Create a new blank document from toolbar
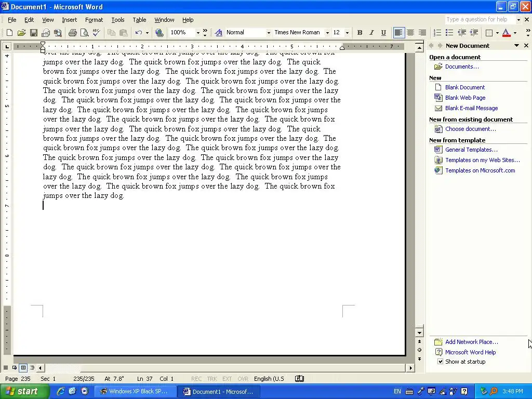 (9, 33)
